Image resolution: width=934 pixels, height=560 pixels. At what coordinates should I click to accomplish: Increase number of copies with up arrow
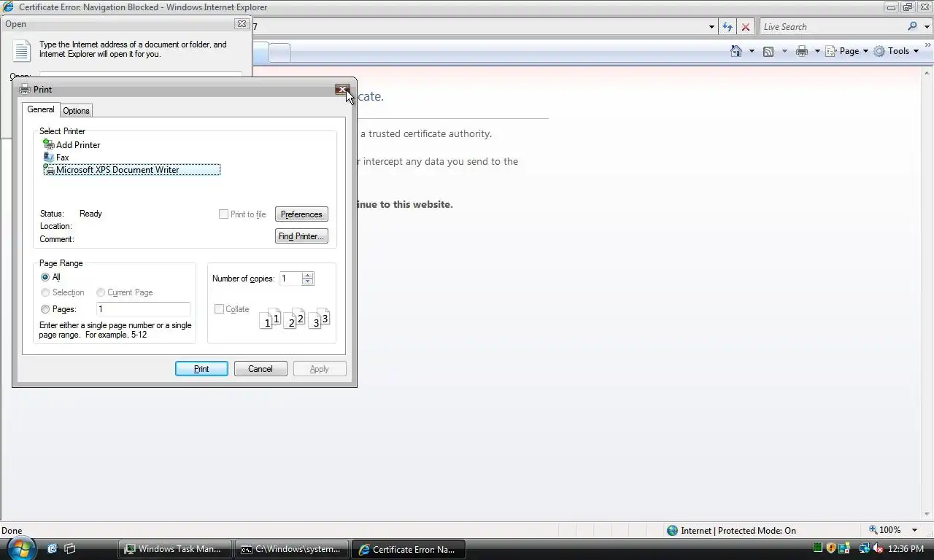[308, 276]
